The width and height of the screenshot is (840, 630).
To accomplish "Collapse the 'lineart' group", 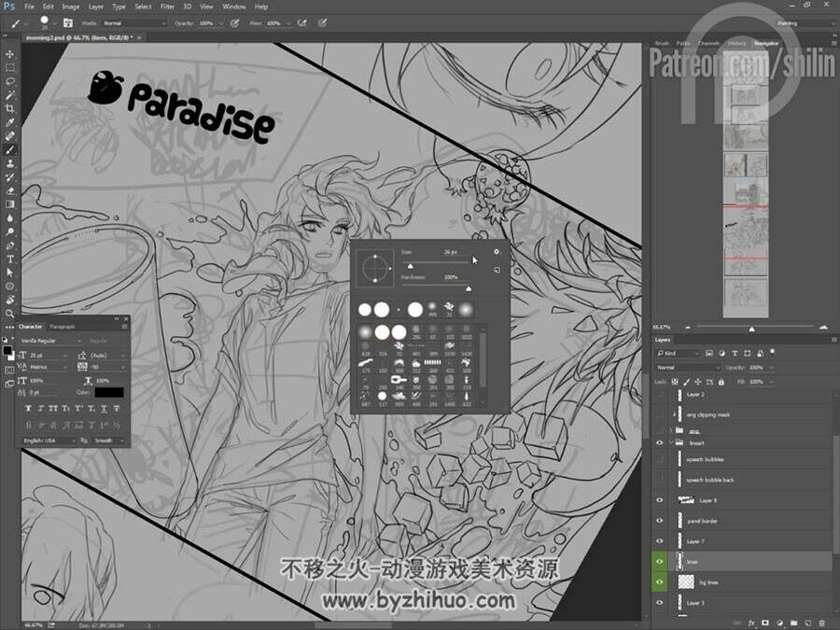I will [x=671, y=443].
